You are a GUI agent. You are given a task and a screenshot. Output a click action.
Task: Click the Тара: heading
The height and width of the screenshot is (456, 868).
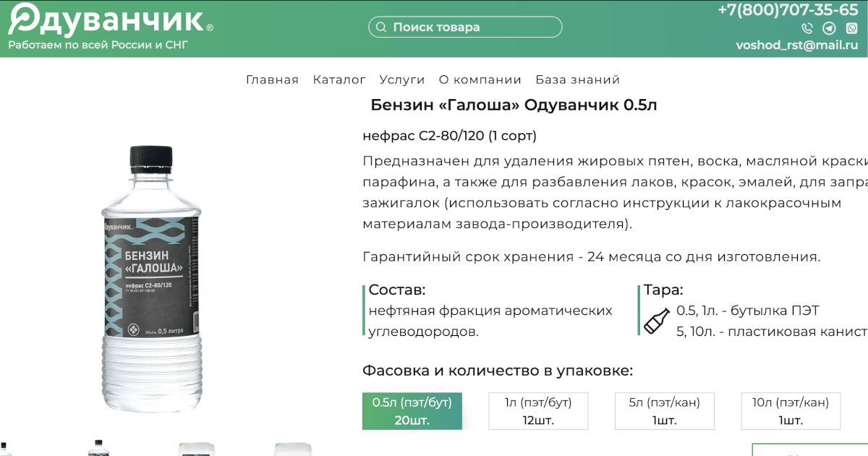tap(663, 290)
